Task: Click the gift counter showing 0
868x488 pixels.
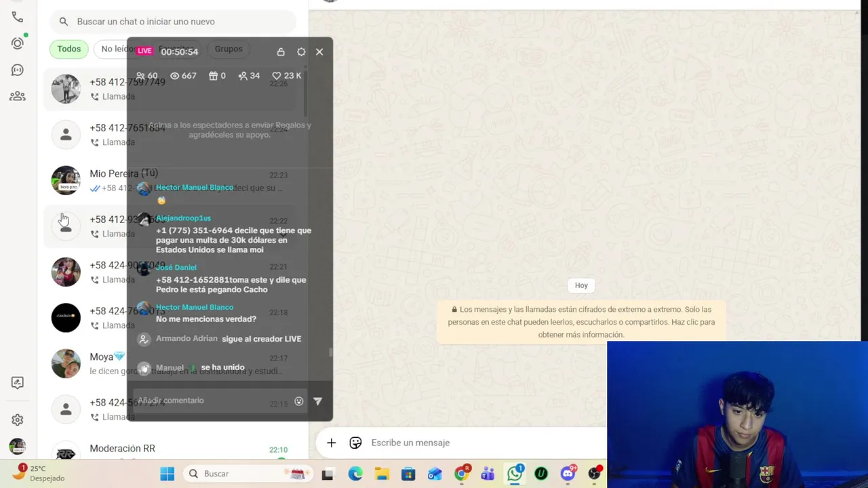Action: (x=217, y=76)
